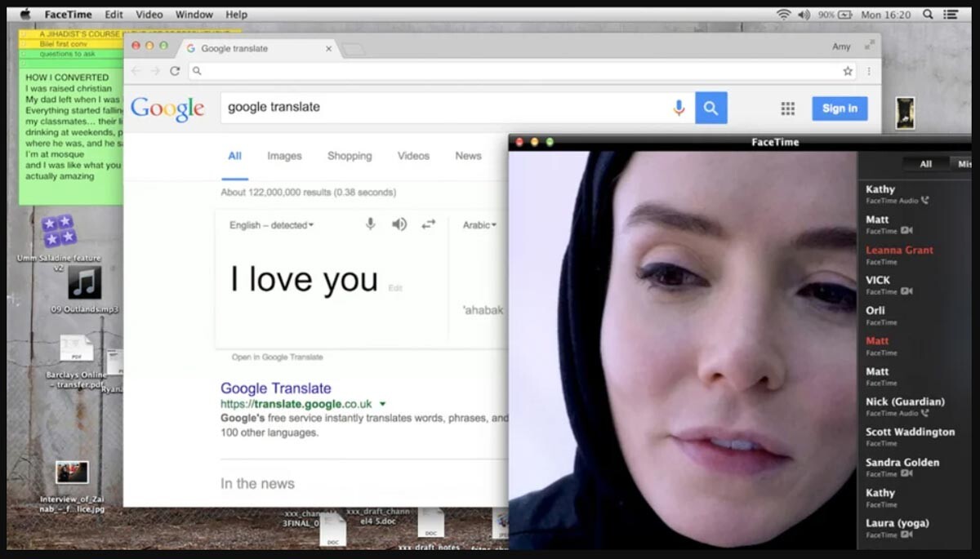This screenshot has height=559, width=980.
Task: Open the Google Translate search result
Action: pyautogui.click(x=275, y=388)
